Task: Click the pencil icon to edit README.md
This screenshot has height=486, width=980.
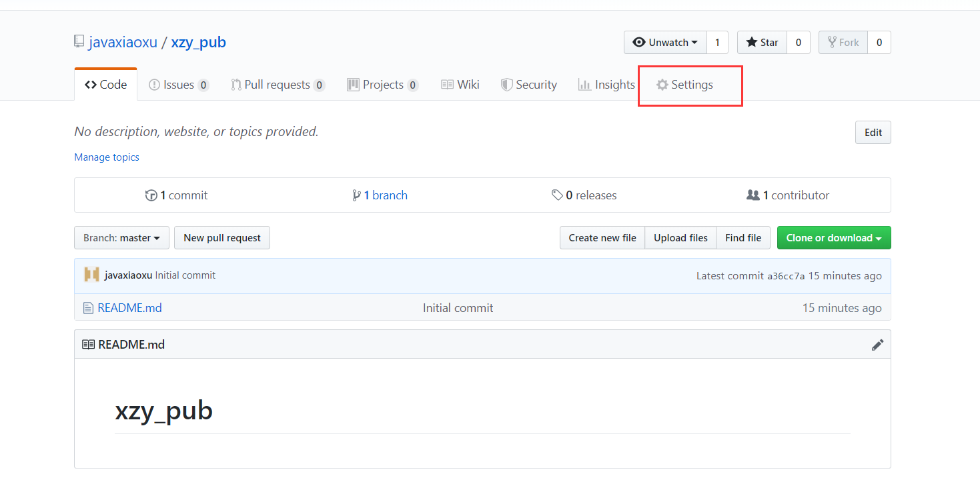Action: [877, 345]
